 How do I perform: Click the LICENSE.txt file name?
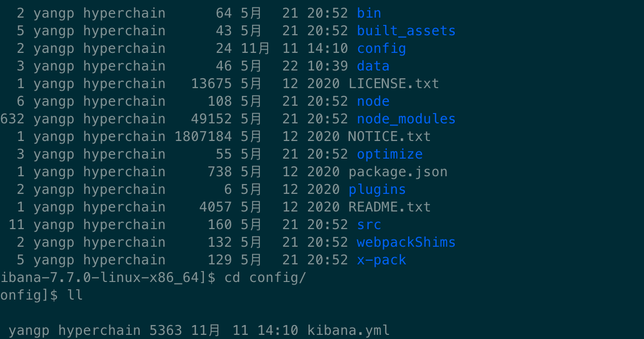coord(394,83)
